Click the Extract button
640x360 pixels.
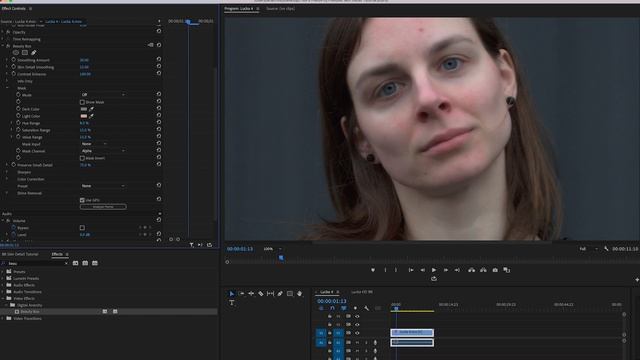click(x=483, y=270)
